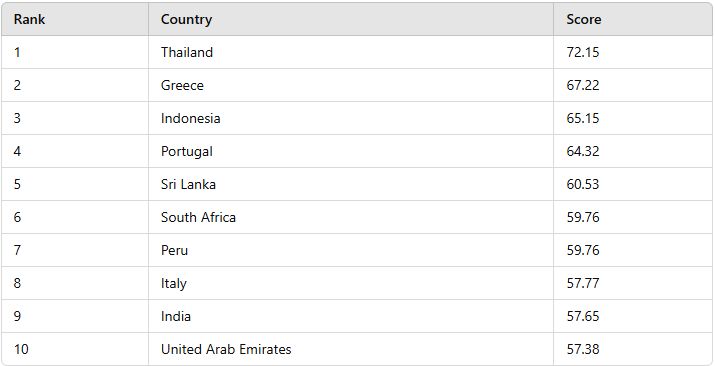Select the score 57.77 for Italy
Viewport: 715px width, 366px height.
(583, 283)
